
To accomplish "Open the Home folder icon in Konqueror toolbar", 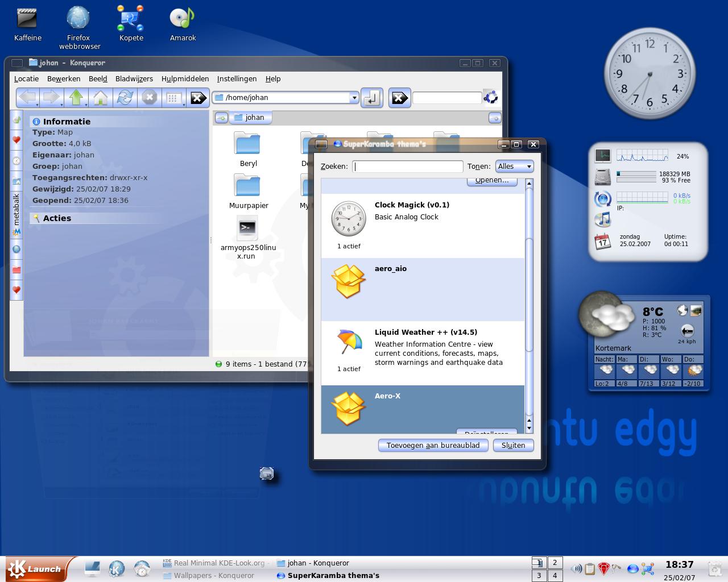I will tap(101, 98).
